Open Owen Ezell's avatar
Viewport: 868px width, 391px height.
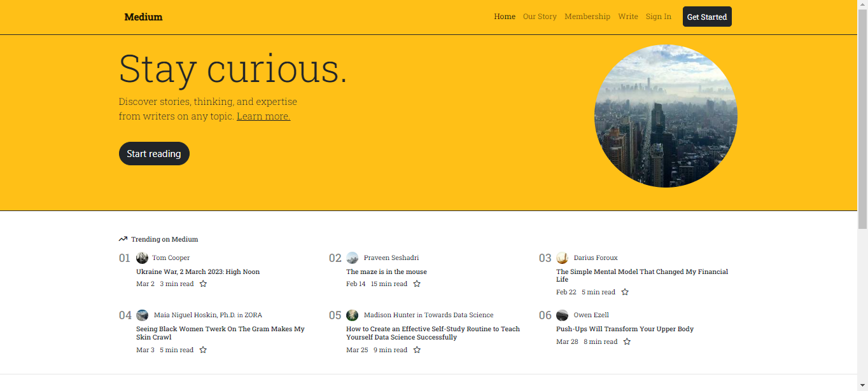[562, 315]
